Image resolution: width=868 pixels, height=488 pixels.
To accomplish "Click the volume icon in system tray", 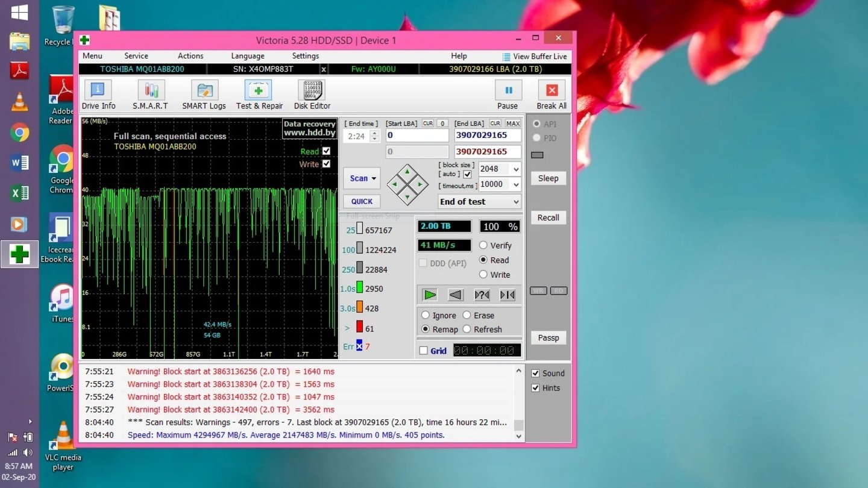I will click(28, 452).
